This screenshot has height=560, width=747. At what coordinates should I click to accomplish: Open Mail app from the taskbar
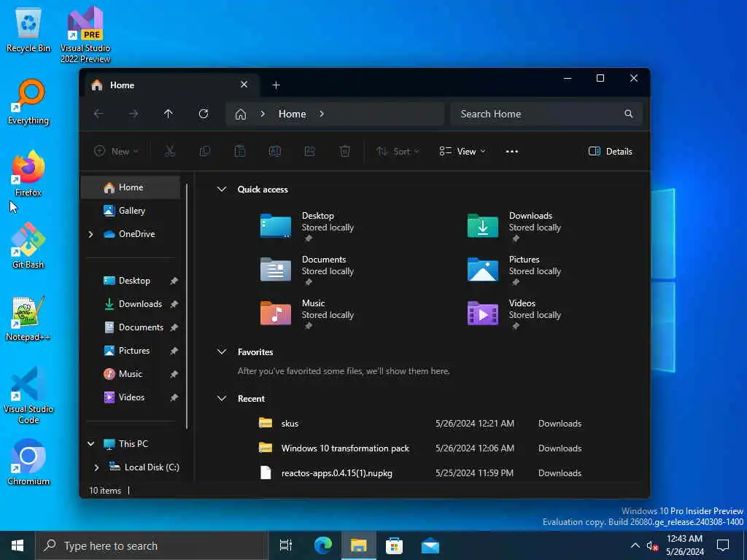coord(430,545)
